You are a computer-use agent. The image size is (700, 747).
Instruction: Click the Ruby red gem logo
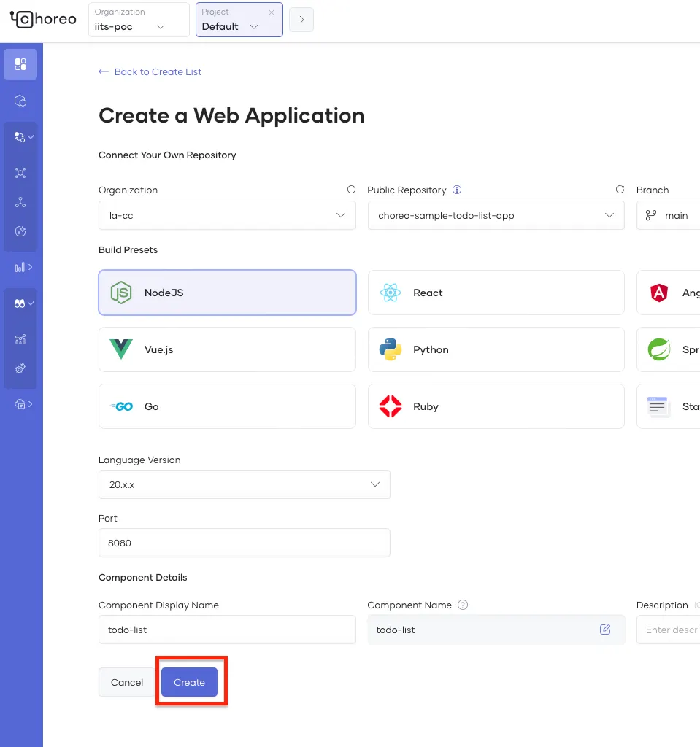pos(390,406)
